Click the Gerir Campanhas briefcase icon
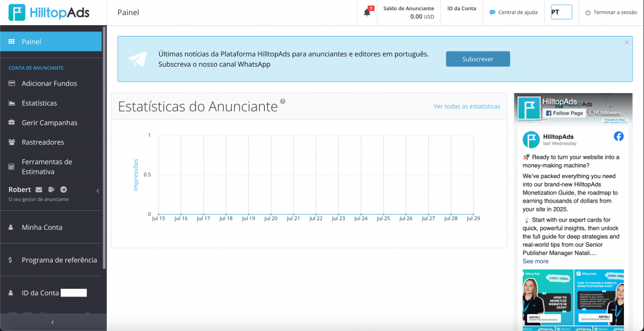The image size is (644, 331). click(11, 123)
